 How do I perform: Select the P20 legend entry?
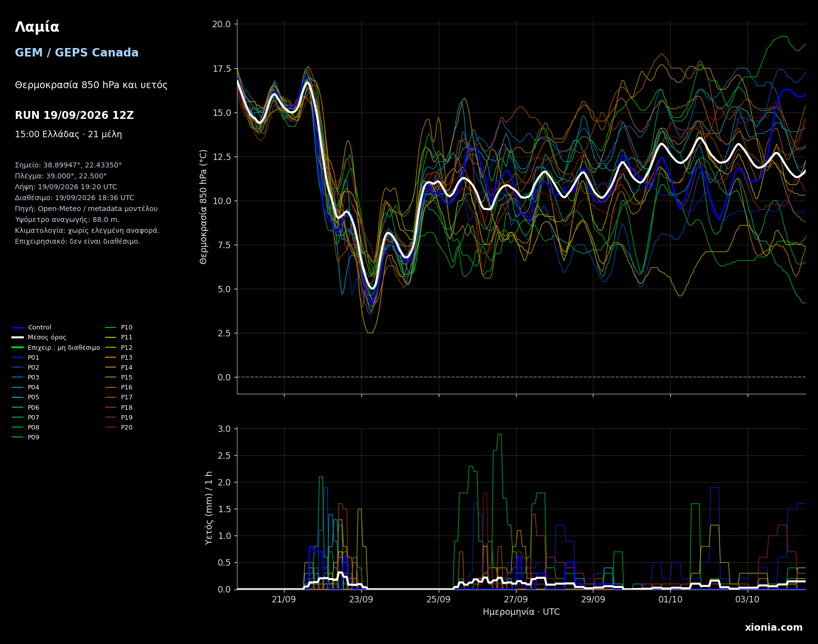119,428
